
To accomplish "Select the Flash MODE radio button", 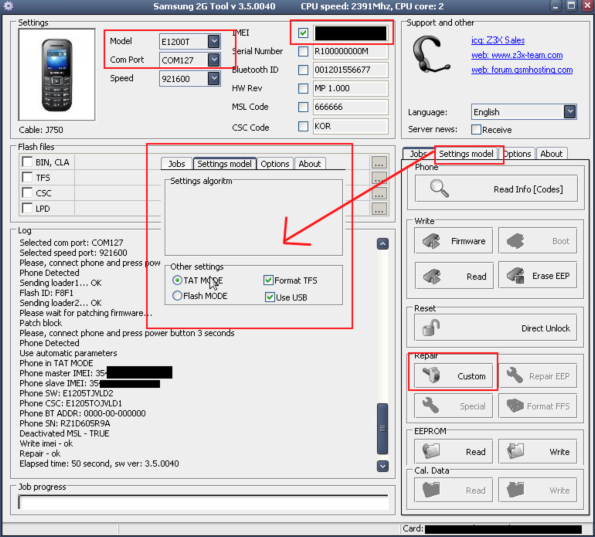I will (x=177, y=296).
